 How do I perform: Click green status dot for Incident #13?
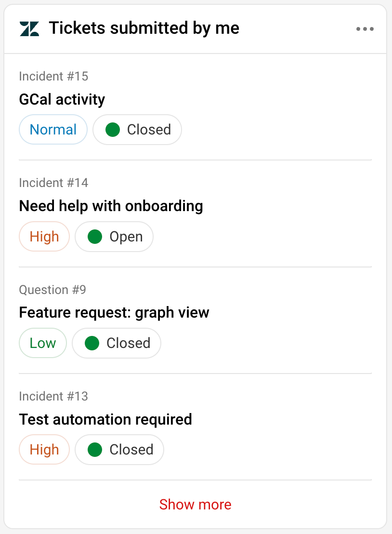pos(95,450)
